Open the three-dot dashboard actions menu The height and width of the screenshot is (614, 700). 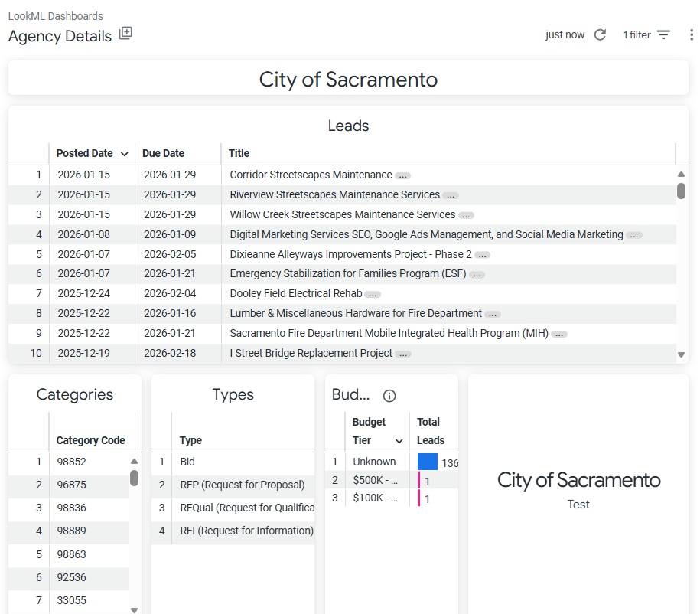691,34
